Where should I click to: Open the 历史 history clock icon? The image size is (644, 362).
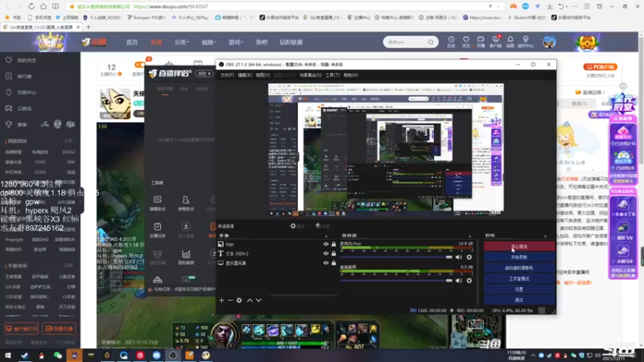451,42
